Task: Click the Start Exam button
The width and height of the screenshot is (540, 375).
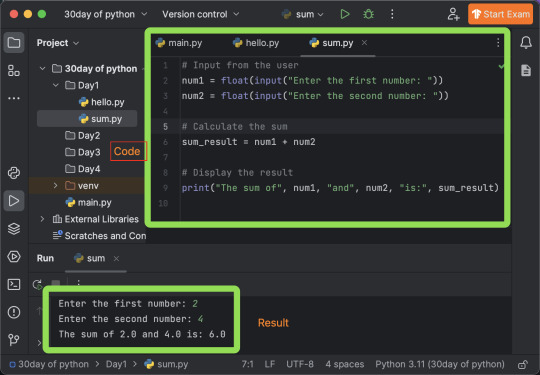Action: 500,14
